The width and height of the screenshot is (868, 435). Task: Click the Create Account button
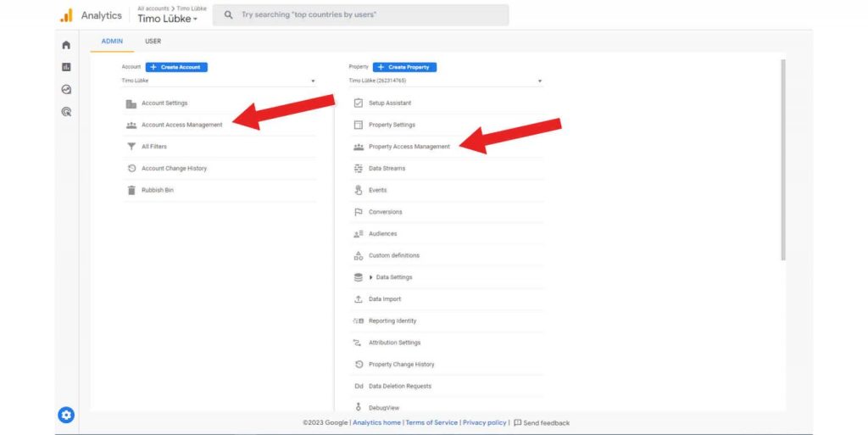point(176,67)
